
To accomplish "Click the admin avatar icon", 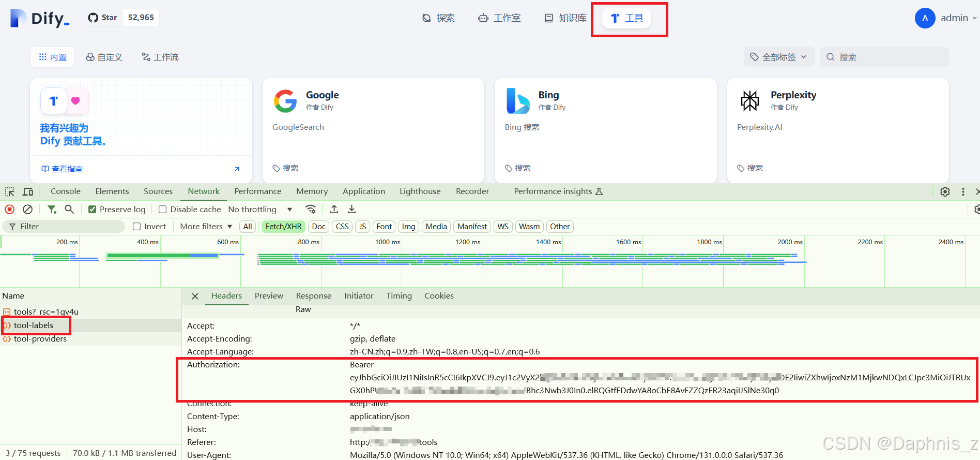I will click(925, 18).
